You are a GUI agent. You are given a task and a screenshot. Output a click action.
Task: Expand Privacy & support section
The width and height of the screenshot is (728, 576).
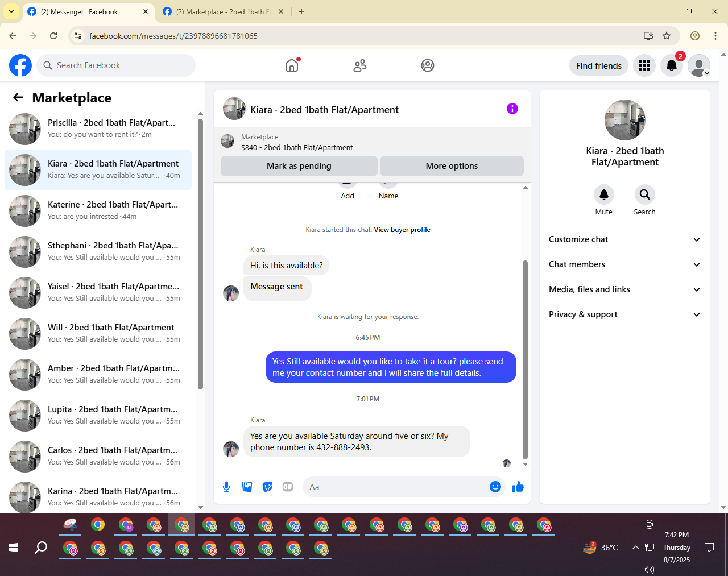(x=625, y=314)
